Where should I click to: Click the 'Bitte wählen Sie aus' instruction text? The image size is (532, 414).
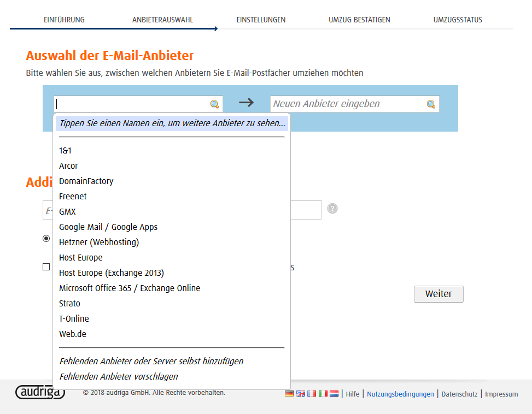click(195, 73)
